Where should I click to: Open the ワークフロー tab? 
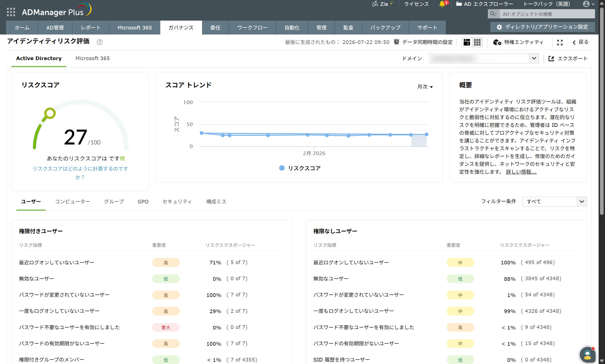click(x=252, y=28)
